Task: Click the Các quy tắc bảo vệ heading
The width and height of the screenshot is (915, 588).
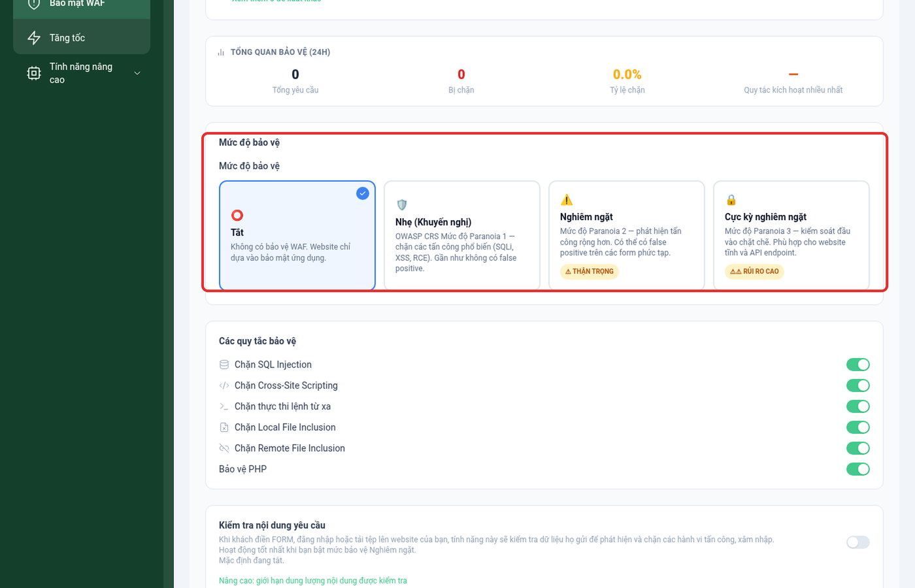Action: [x=258, y=341]
